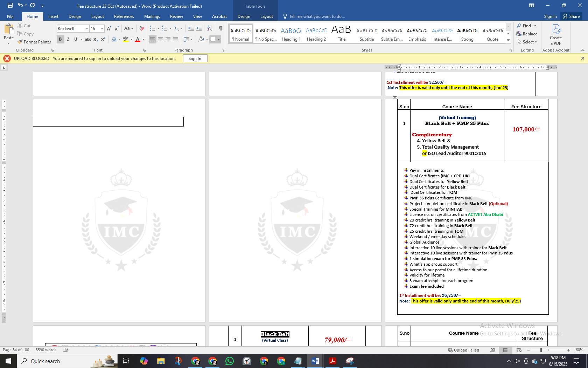Click the zoom out minus icon
This screenshot has height=368, width=588.
[528, 350]
